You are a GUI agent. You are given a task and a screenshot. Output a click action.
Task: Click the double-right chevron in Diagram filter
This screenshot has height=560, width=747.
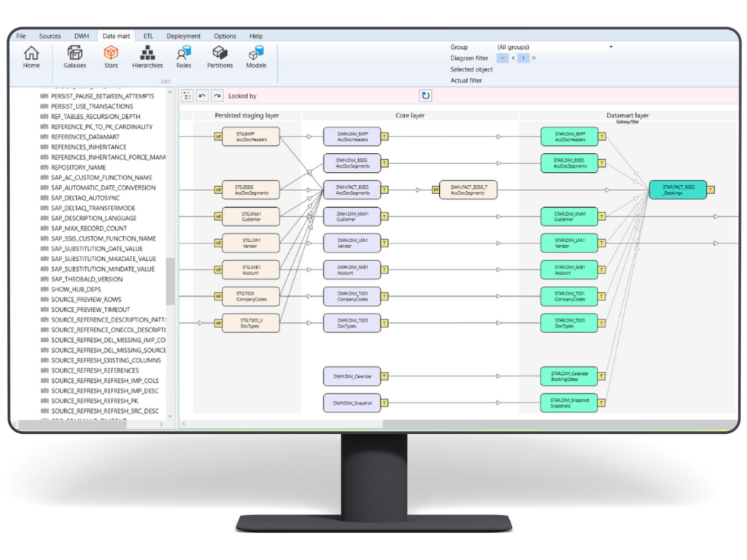click(x=534, y=58)
